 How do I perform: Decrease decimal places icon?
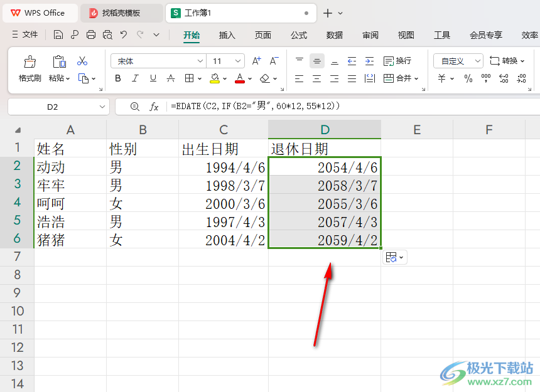[x=521, y=79]
